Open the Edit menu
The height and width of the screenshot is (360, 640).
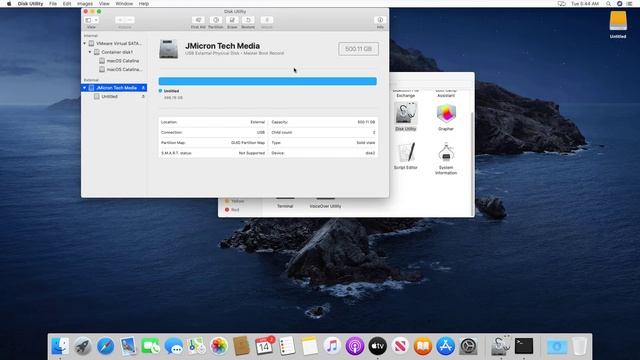67,4
